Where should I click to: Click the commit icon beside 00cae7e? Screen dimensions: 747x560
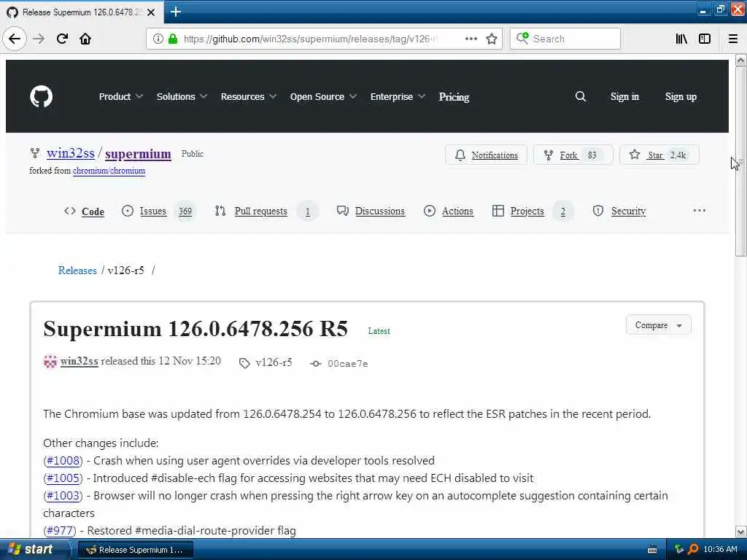[x=315, y=363]
